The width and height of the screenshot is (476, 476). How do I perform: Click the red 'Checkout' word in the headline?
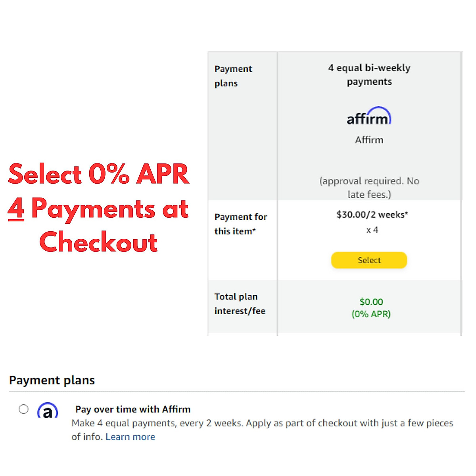point(98,242)
